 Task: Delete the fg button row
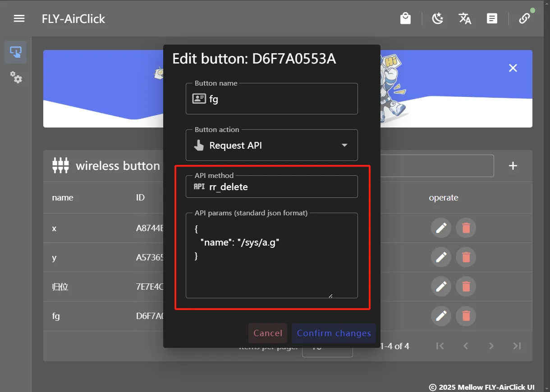click(x=466, y=316)
